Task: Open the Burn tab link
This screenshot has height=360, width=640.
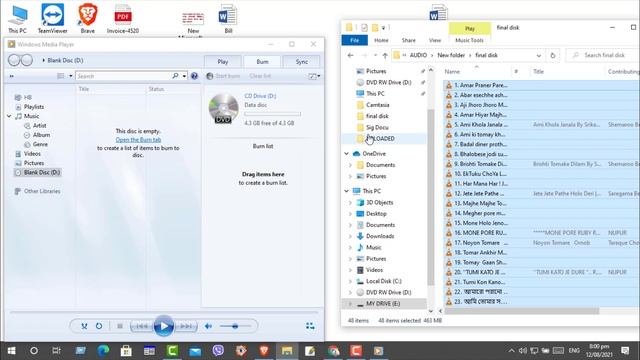Action: click(x=138, y=140)
